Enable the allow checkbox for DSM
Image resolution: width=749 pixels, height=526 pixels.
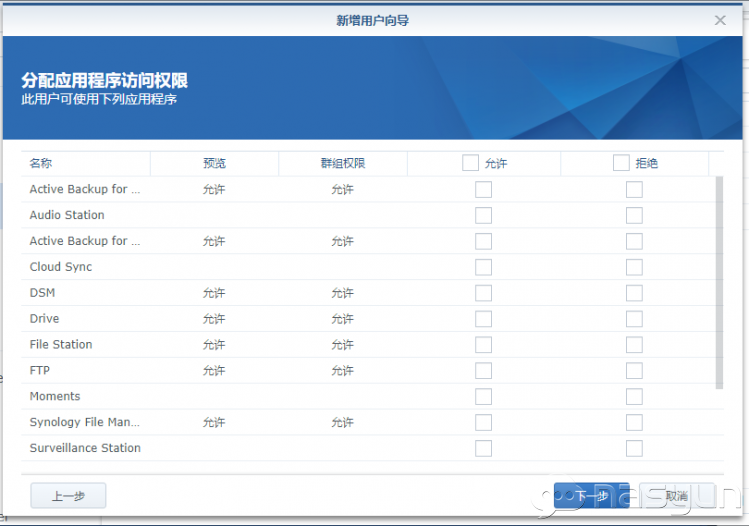click(483, 293)
